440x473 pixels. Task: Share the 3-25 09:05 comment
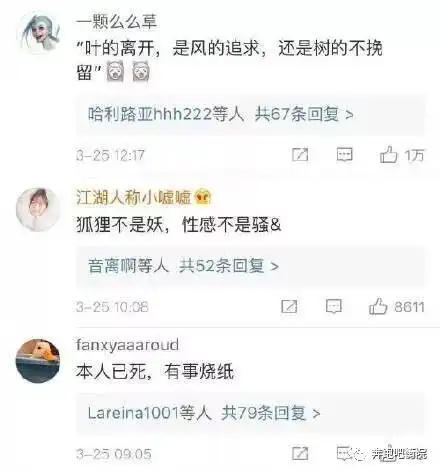coord(300,453)
